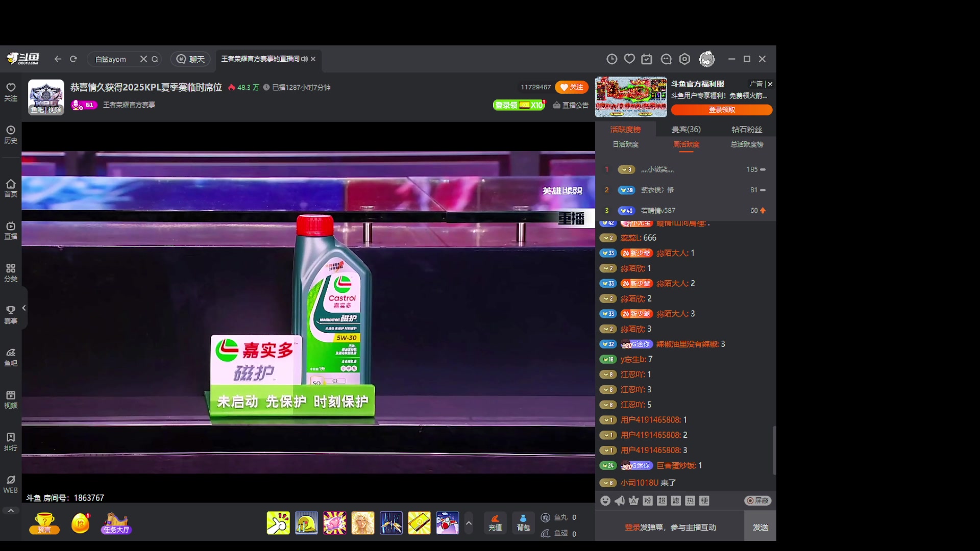Open the 关注 follow list in sidebar
This screenshot has height=551, width=980.
pyautogui.click(x=11, y=92)
